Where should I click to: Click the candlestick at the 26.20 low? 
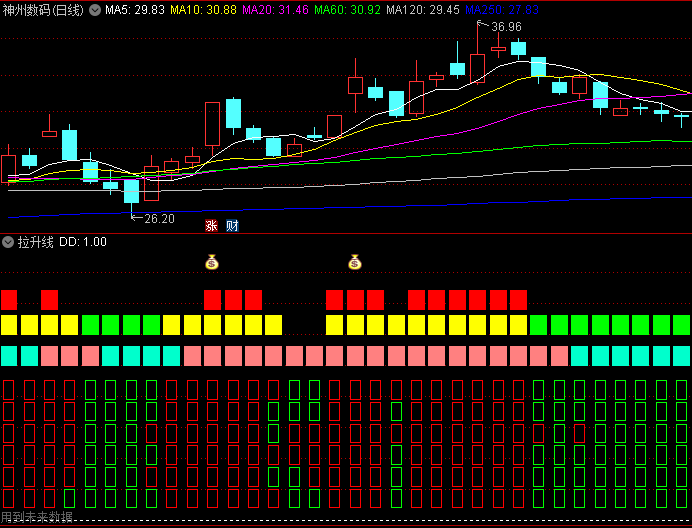(x=132, y=191)
